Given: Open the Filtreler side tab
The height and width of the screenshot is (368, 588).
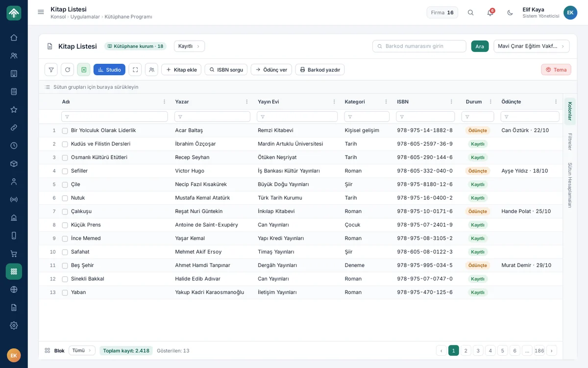Looking at the screenshot, I should click(570, 142).
